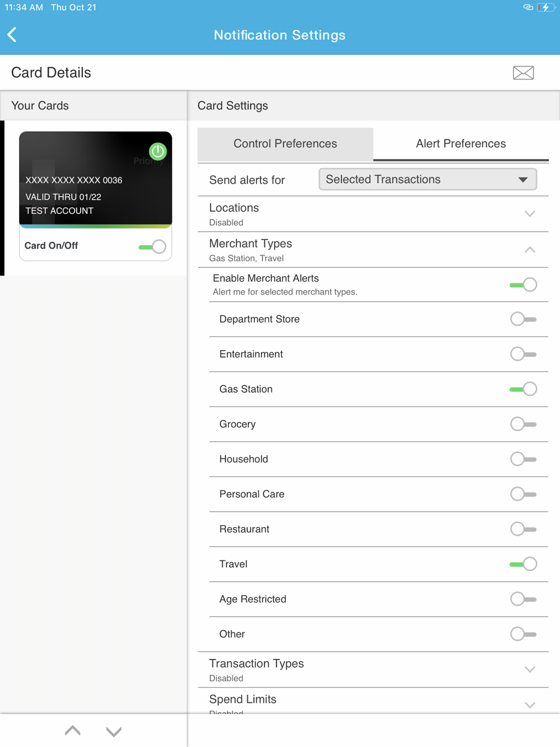This screenshot has height=747, width=560.
Task: Tap the link status icon in status bar
Action: tap(528, 7)
